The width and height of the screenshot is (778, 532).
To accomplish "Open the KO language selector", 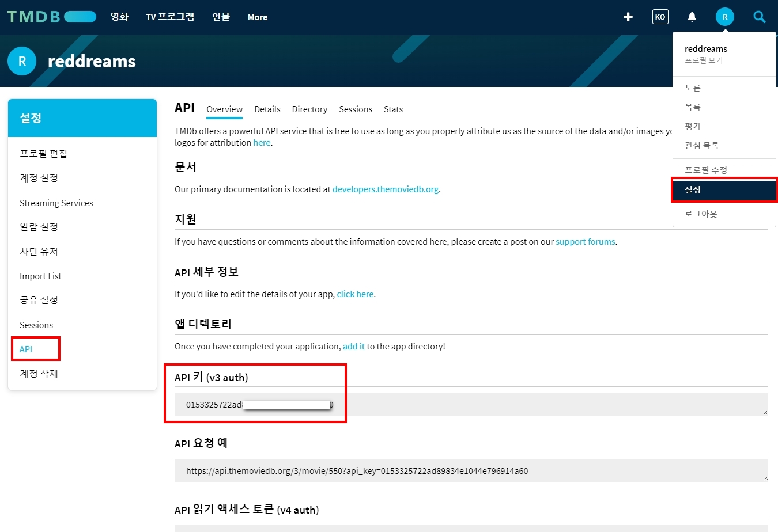I will coord(660,17).
